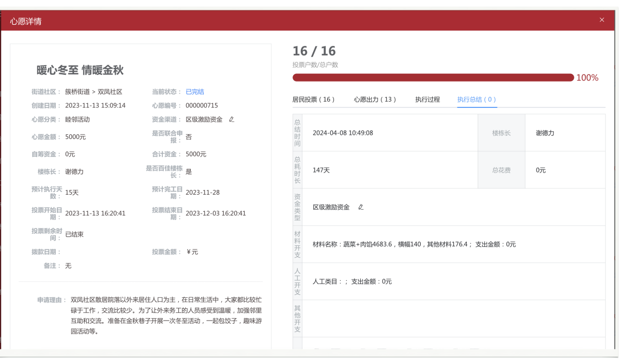Click the community value 簸桥街道 > 双凤社区
This screenshot has width=625, height=364.
[x=94, y=92]
